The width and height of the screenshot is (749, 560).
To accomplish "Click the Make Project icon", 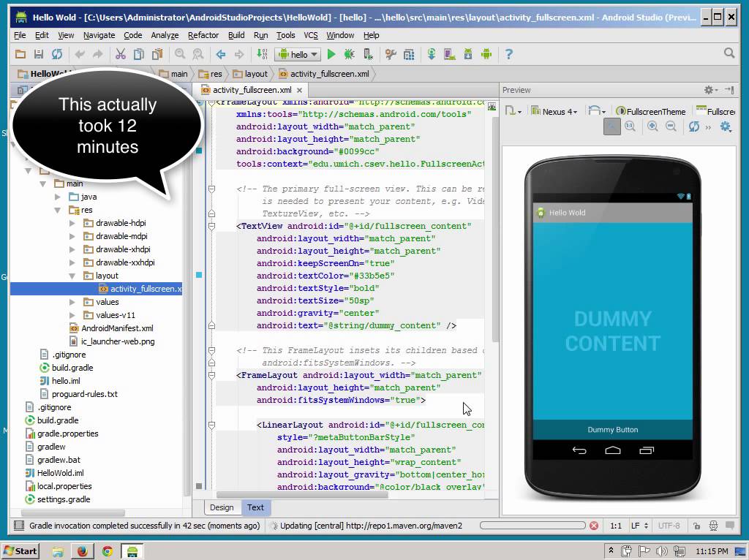I will [x=262, y=54].
